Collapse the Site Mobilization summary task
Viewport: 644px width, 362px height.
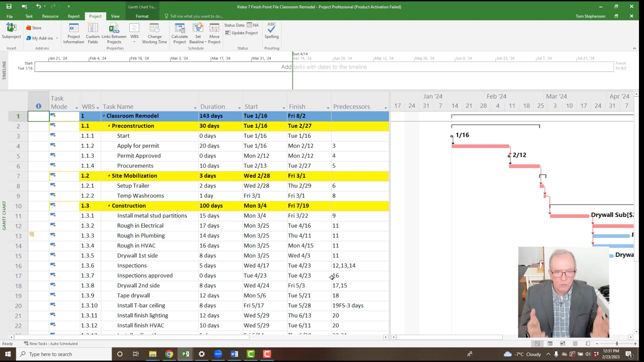[109, 176]
